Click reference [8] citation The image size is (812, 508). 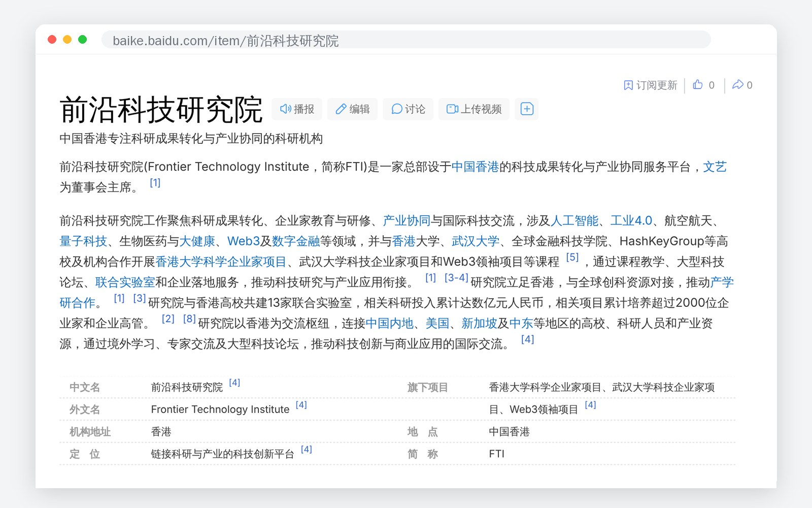189,319
